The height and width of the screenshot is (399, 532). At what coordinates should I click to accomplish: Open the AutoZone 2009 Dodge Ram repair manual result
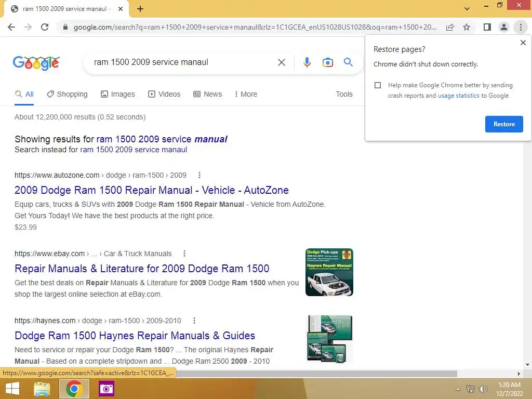pos(151,190)
